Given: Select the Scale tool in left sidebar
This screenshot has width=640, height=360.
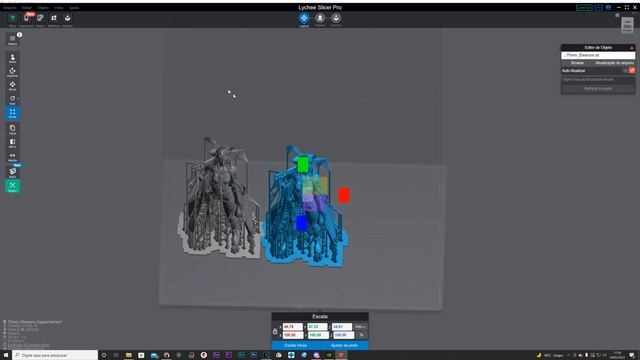Looking at the screenshot, I should (13, 113).
